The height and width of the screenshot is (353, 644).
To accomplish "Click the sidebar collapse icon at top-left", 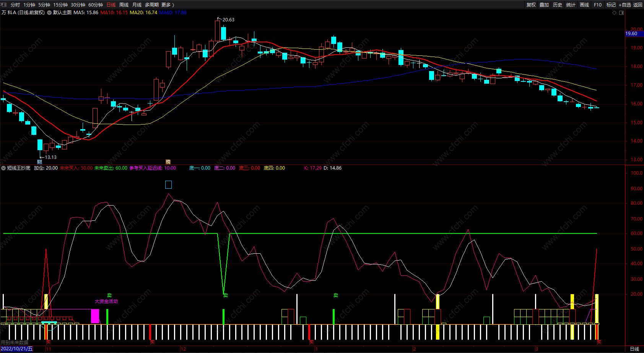I will pos(4,5).
